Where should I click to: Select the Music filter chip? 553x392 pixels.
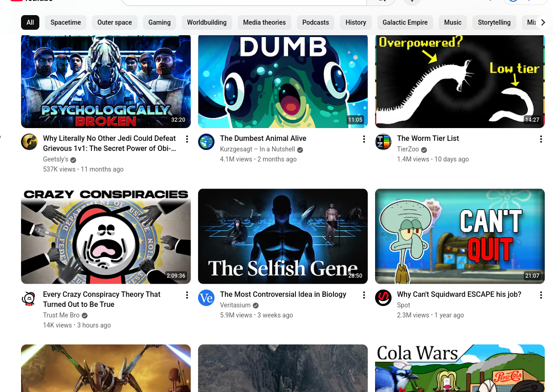(x=453, y=22)
